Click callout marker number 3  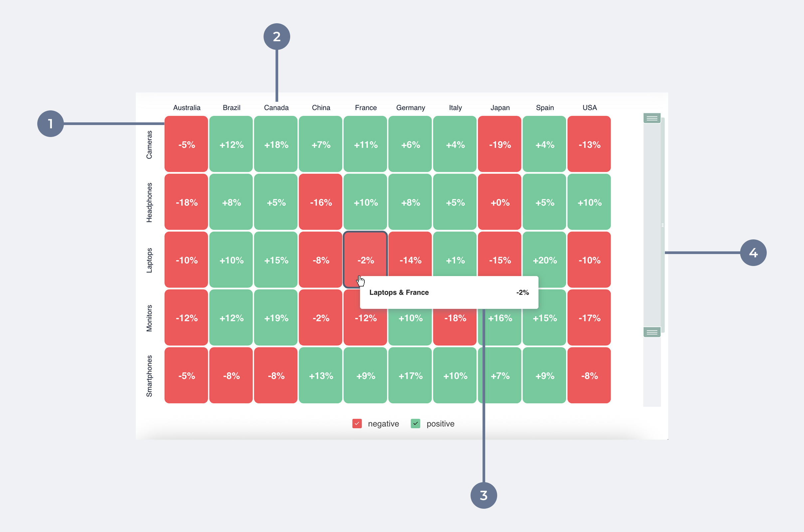pyautogui.click(x=484, y=495)
